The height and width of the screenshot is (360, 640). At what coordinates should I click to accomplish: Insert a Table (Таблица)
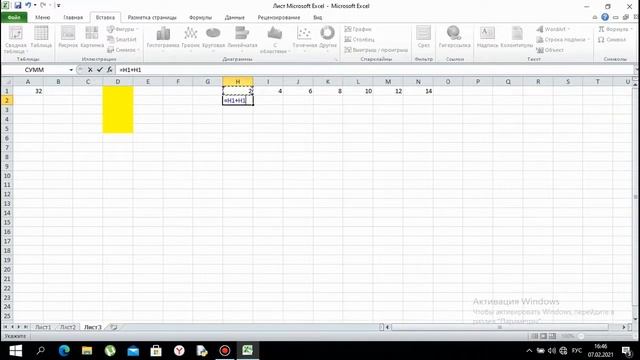tap(41, 37)
